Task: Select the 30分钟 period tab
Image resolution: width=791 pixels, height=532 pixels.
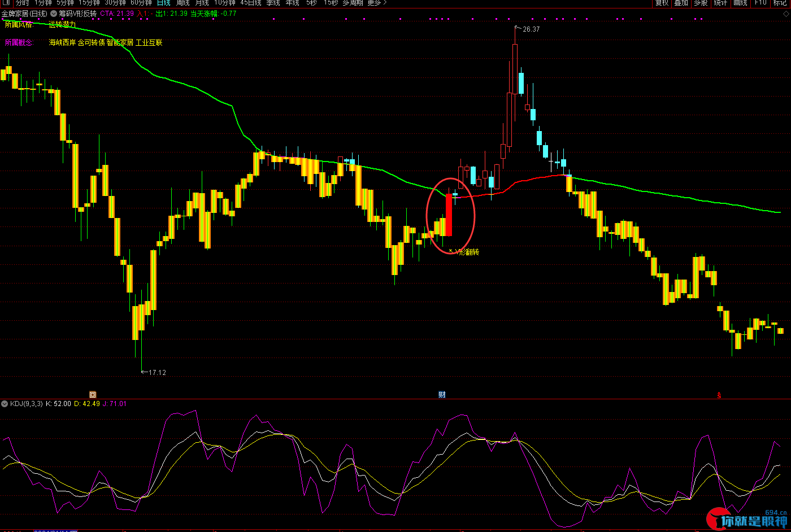Action: [115, 3]
